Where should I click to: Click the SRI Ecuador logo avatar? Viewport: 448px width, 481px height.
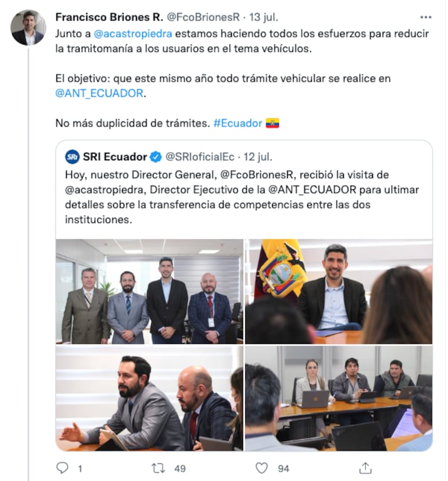tap(72, 157)
